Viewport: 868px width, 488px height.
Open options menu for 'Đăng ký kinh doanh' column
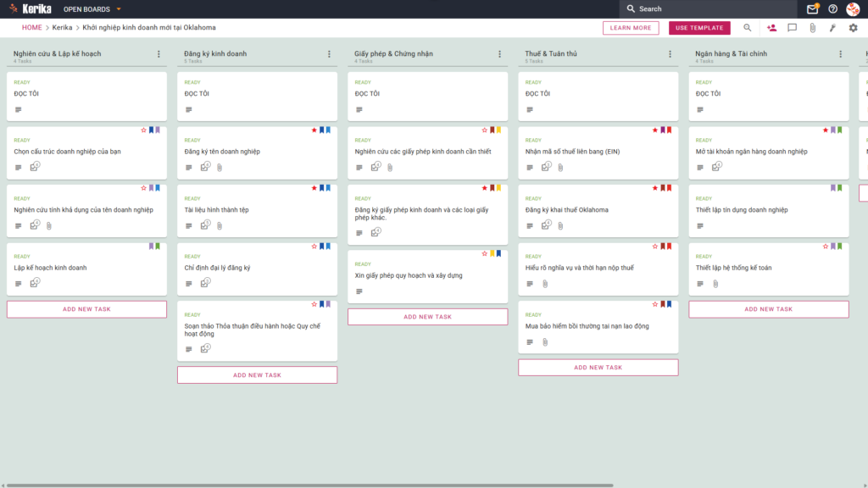[329, 54]
